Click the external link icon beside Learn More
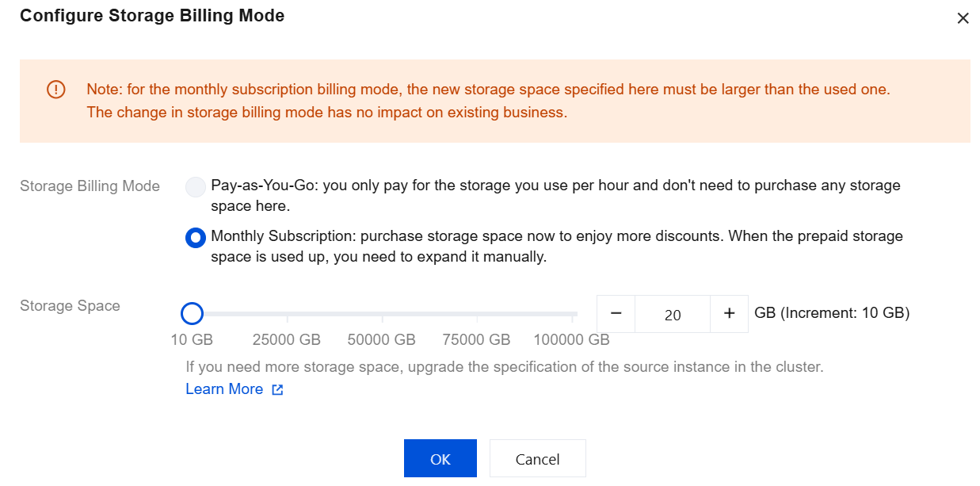 (x=277, y=390)
